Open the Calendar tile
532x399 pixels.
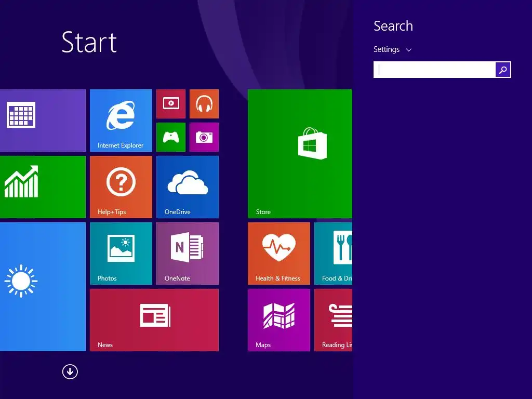(x=43, y=121)
